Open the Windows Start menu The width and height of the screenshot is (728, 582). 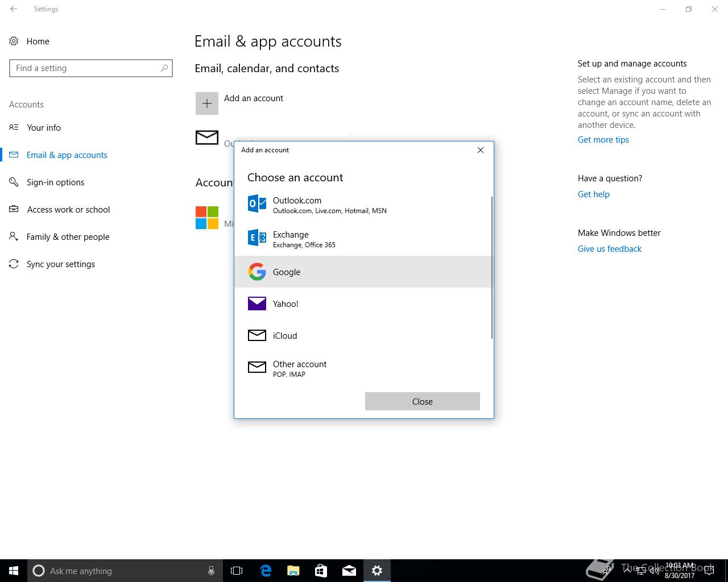14,571
